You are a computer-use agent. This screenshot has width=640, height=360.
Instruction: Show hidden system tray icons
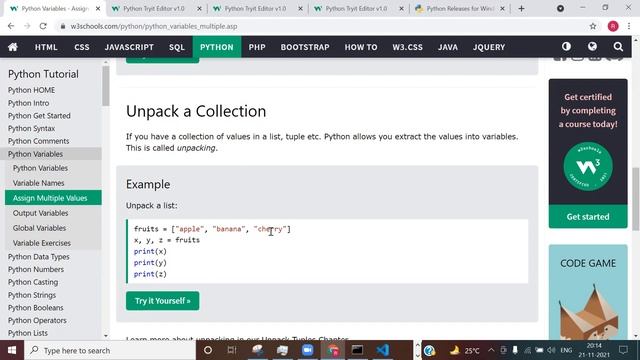(491, 350)
